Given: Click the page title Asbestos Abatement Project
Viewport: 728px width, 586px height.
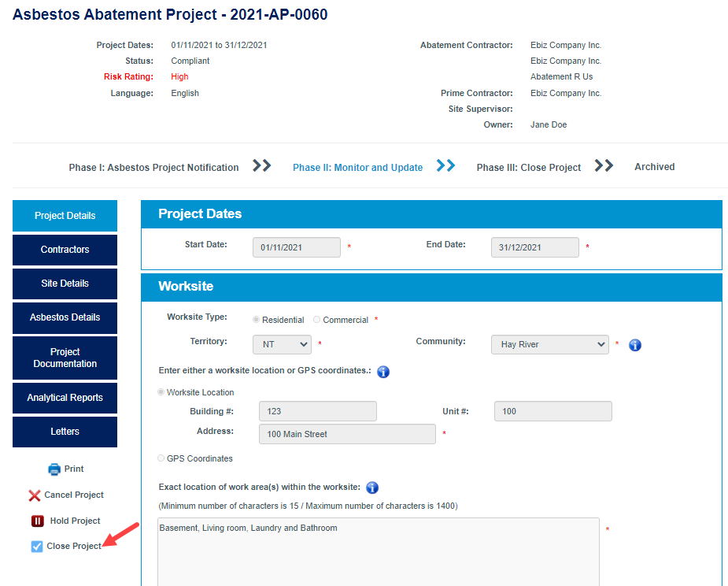Looking at the screenshot, I should click(170, 14).
